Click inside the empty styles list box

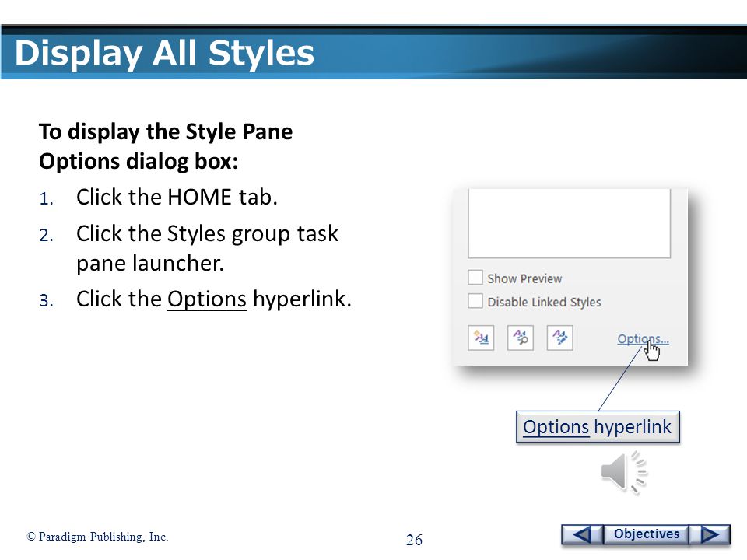pos(570,224)
